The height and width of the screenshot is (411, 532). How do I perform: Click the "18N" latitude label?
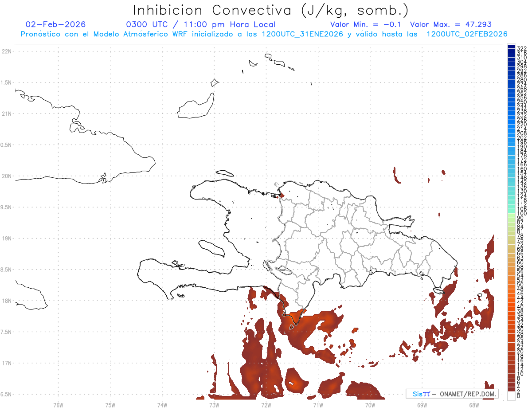tap(6, 301)
